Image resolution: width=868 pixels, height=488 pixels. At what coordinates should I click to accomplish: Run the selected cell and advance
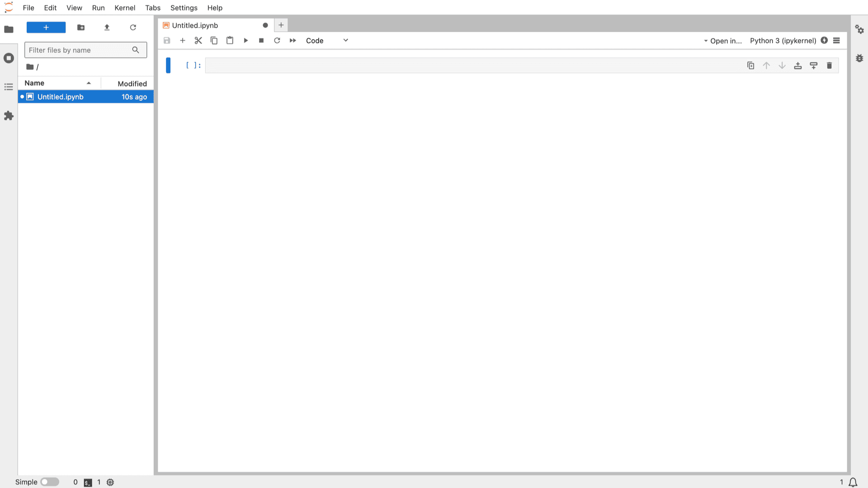coord(245,41)
